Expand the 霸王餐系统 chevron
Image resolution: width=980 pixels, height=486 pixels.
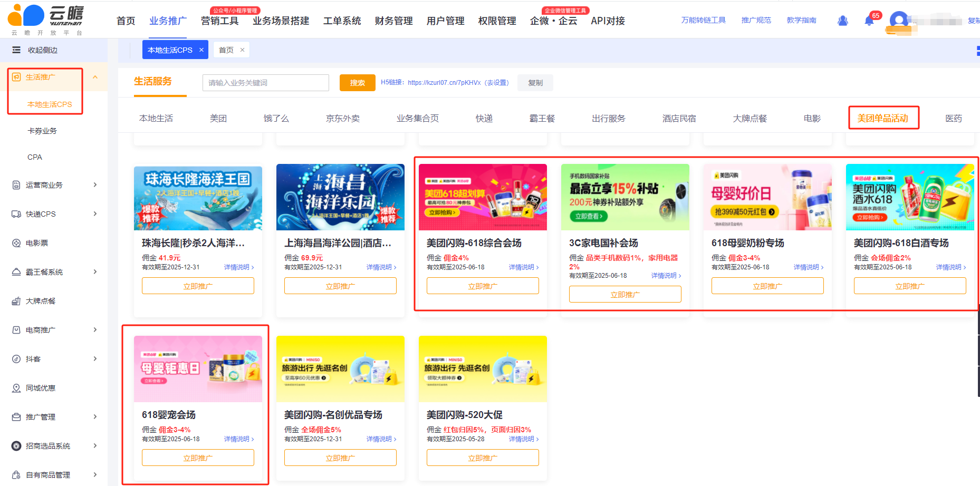pos(95,272)
